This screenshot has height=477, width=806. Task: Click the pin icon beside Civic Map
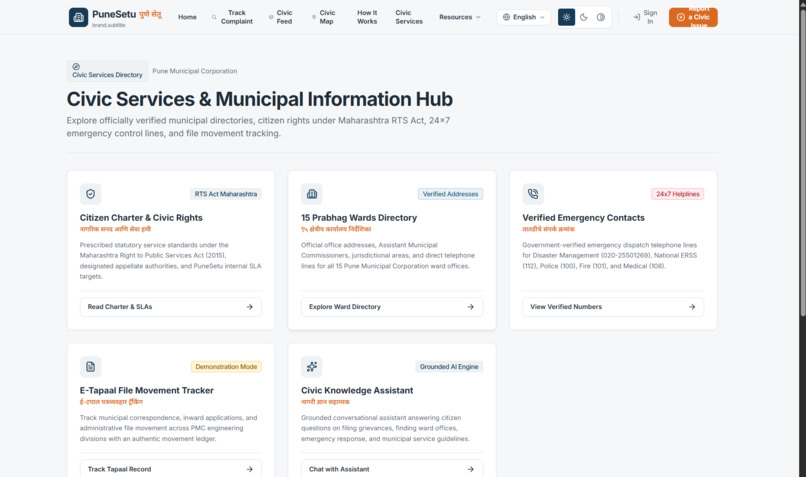tap(314, 17)
